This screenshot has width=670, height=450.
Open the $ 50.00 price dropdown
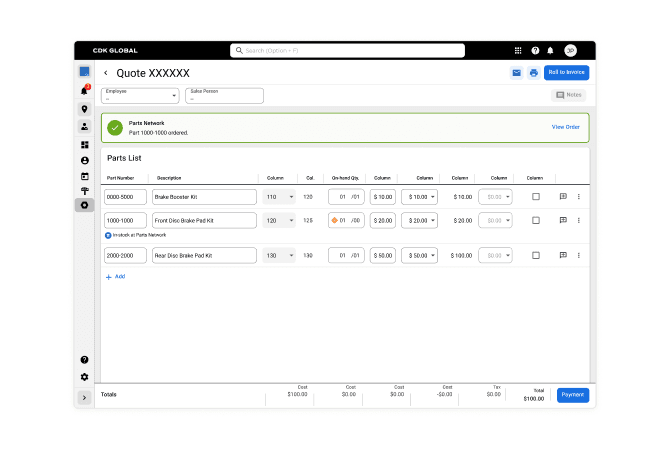(420, 256)
